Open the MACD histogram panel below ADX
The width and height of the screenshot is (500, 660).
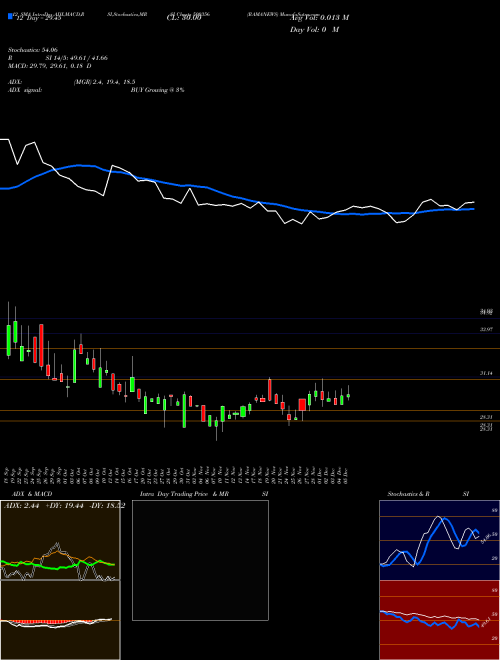(60, 620)
